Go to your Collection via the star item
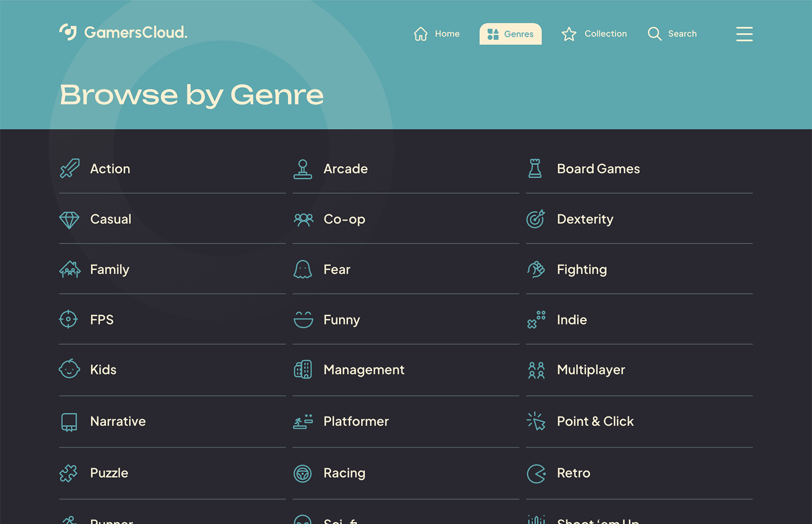812x524 pixels. [x=594, y=34]
